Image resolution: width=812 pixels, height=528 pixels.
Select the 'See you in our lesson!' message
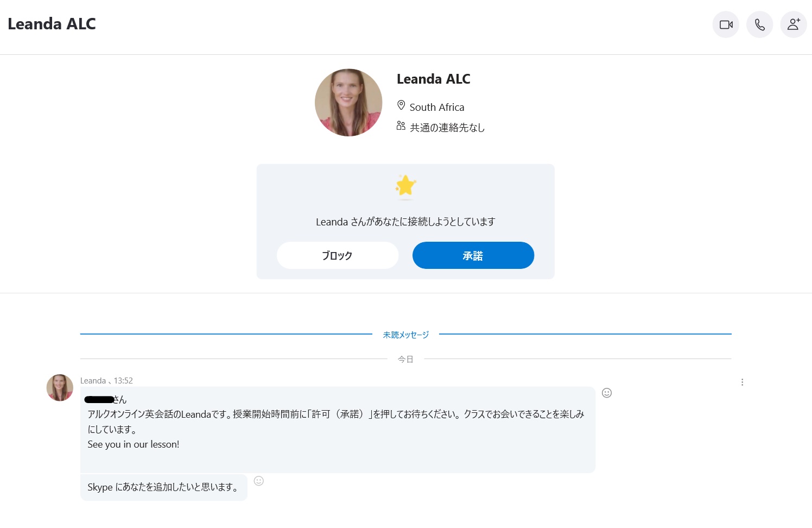tap(134, 444)
